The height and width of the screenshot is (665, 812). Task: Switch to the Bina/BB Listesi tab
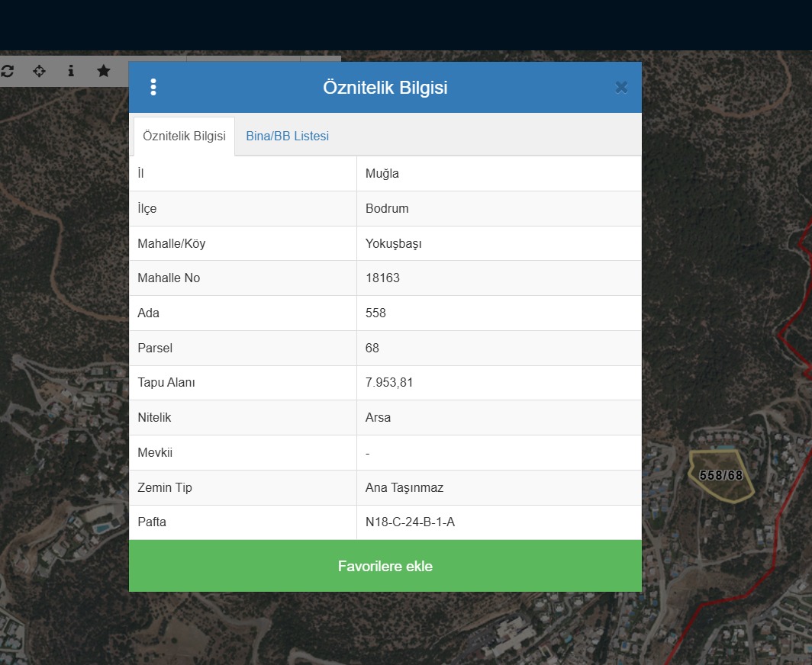[x=287, y=137]
